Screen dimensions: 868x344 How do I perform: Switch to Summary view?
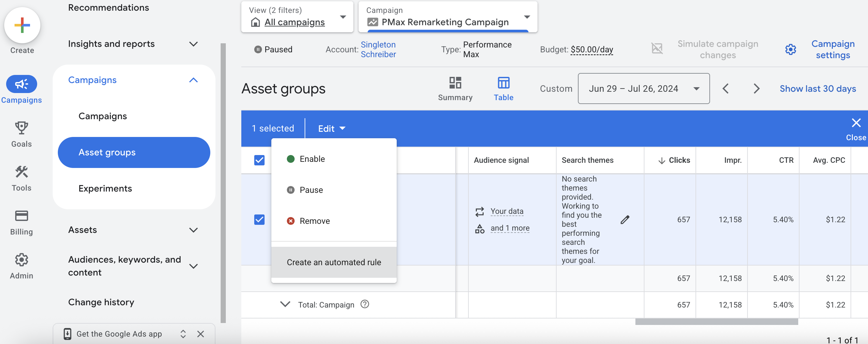(x=455, y=89)
